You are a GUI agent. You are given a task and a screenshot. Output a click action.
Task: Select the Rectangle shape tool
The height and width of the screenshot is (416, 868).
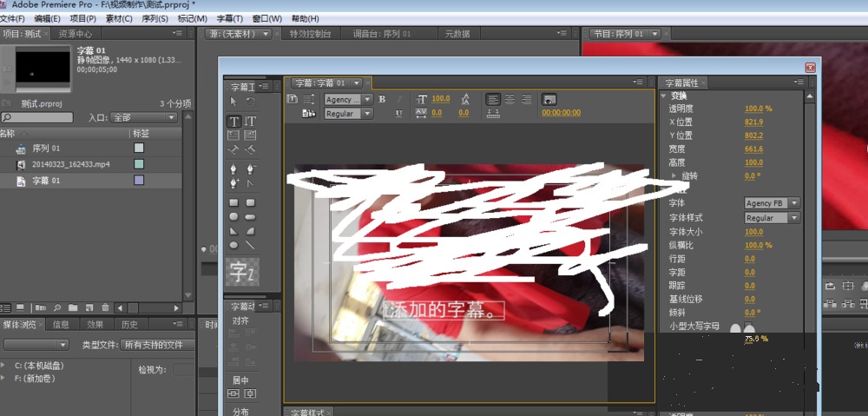pyautogui.click(x=233, y=203)
